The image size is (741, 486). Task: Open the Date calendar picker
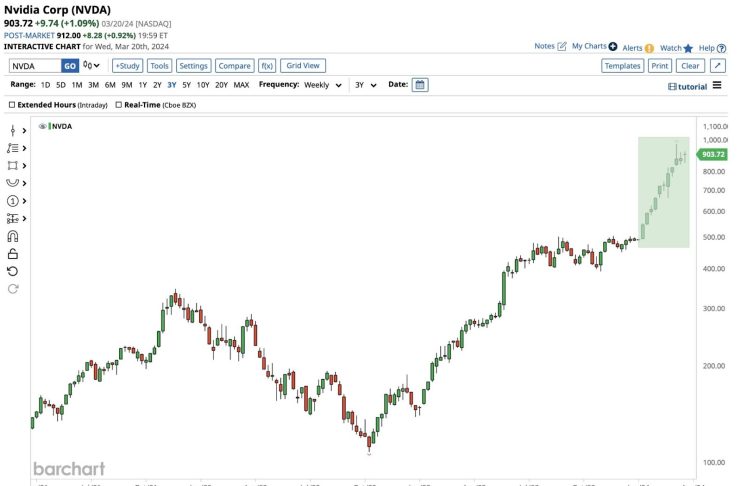click(420, 85)
